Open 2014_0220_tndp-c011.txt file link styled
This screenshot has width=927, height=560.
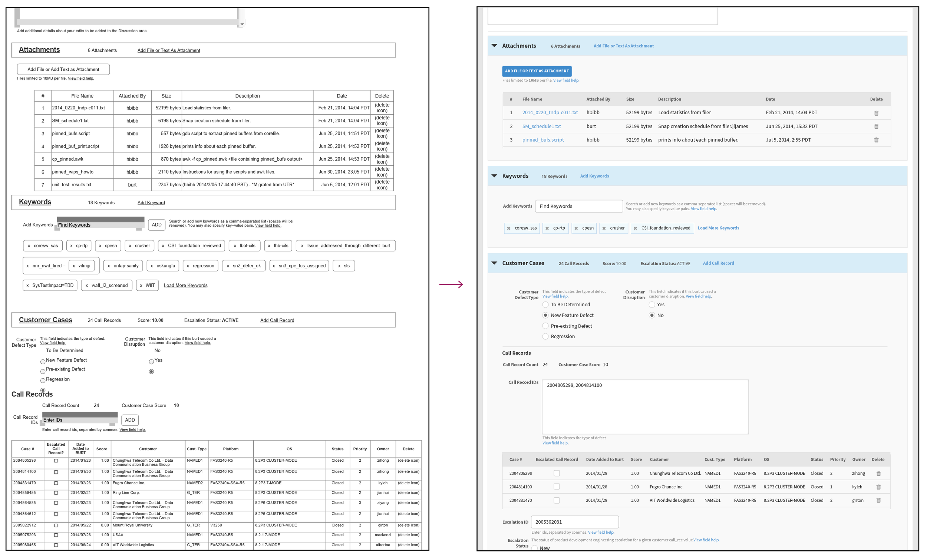(x=550, y=112)
